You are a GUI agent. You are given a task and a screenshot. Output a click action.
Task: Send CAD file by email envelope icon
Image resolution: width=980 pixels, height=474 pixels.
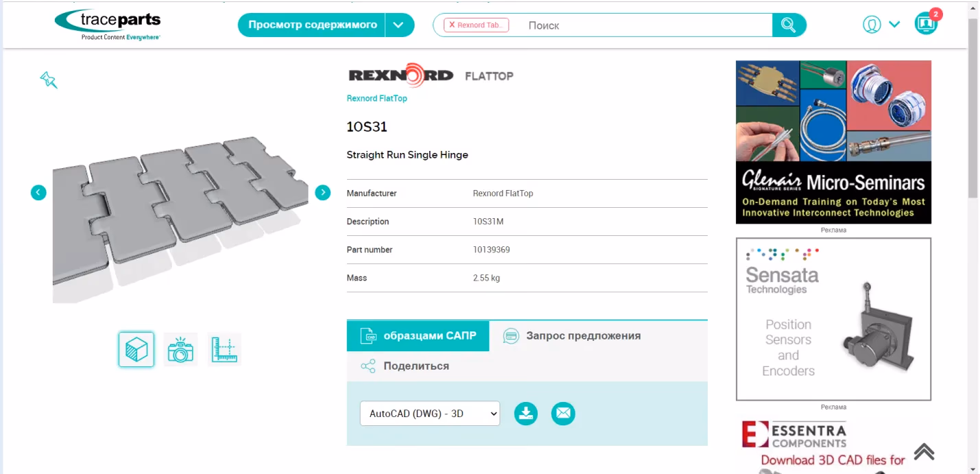(563, 414)
